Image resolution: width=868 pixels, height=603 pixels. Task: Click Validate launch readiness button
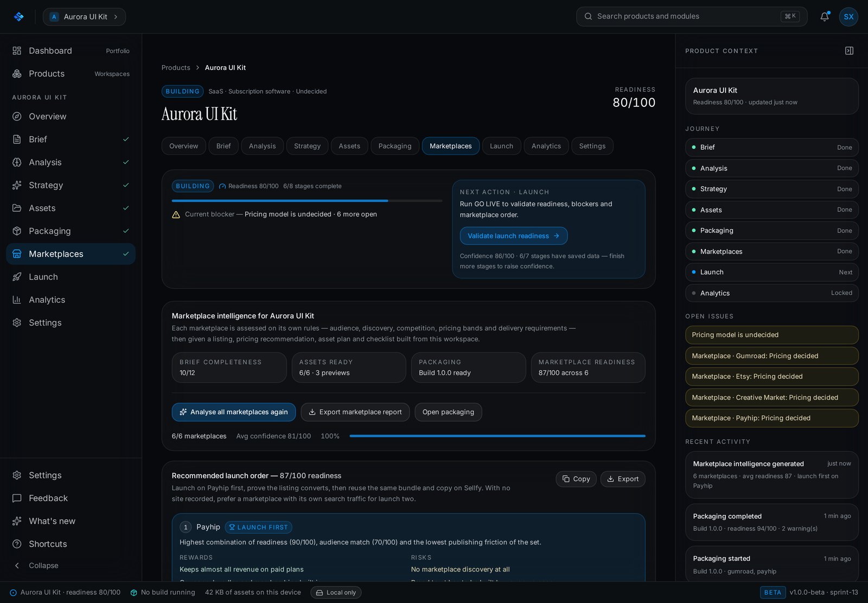click(514, 236)
